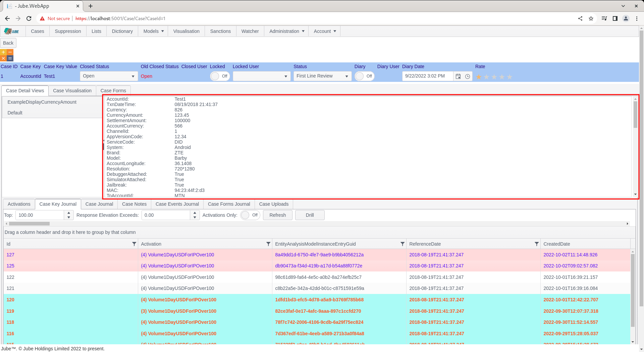
Task: Open filter for the ReferenceDate column
Action: pyautogui.click(x=537, y=244)
